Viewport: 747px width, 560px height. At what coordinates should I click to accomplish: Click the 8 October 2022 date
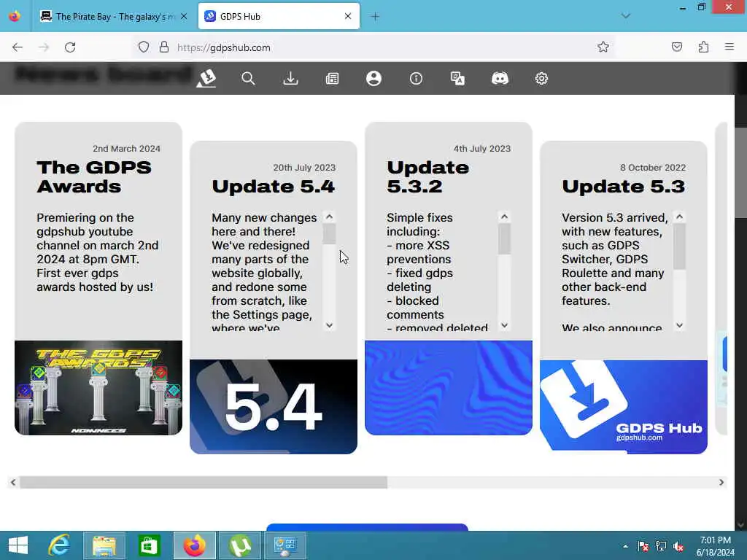click(x=653, y=168)
